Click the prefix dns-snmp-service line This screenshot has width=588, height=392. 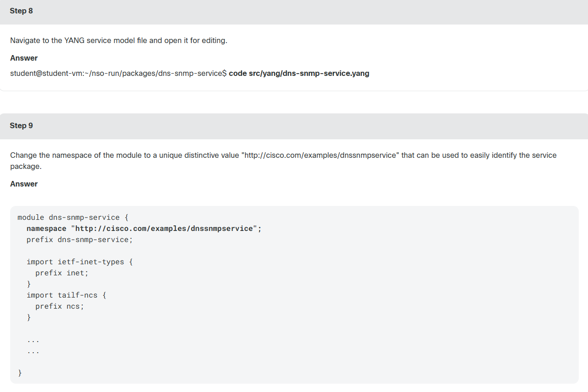(x=80, y=240)
